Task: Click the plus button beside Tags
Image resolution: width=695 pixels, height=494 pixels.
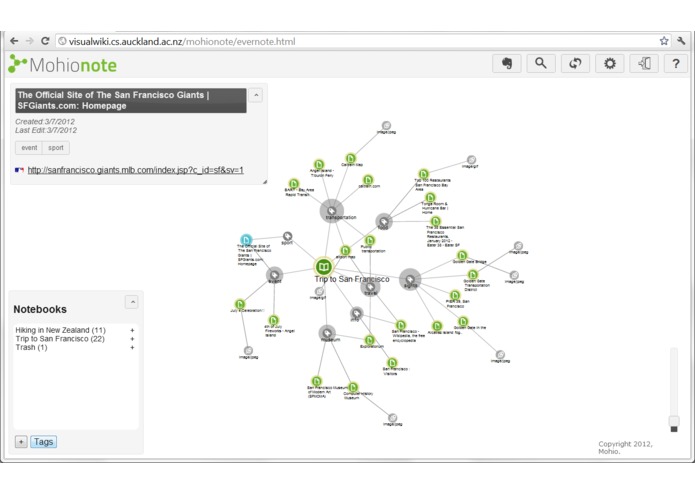Action: (21, 442)
